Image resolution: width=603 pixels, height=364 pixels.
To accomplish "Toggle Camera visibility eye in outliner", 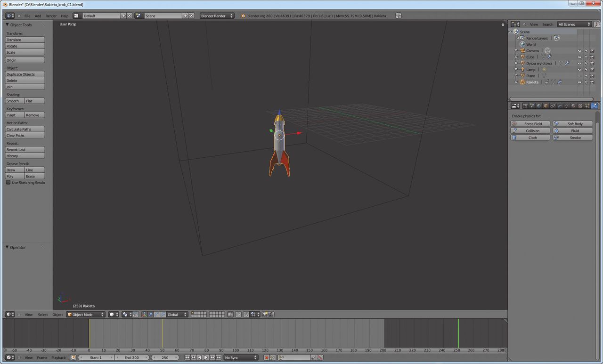I will pyautogui.click(x=580, y=50).
